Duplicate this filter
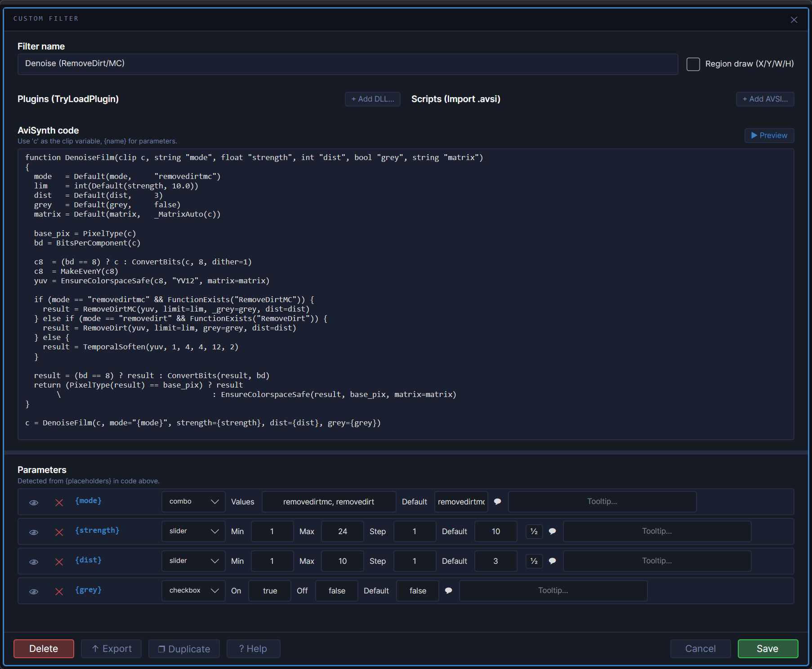This screenshot has width=812, height=669. [184, 649]
